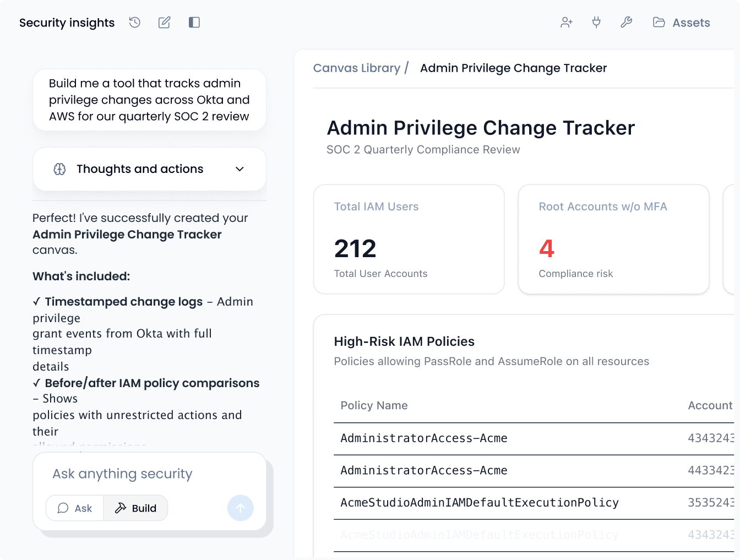
Task: Click the brain icon in Thoughts and actions
Action: point(59,169)
